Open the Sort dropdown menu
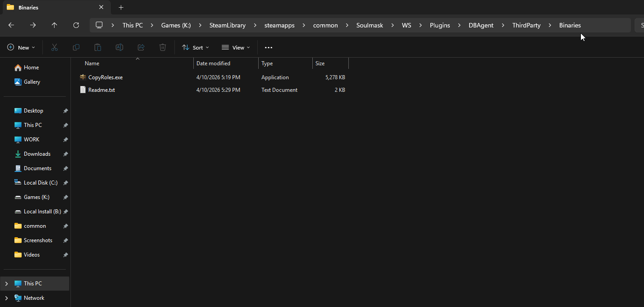The height and width of the screenshot is (307, 644). pyautogui.click(x=195, y=47)
